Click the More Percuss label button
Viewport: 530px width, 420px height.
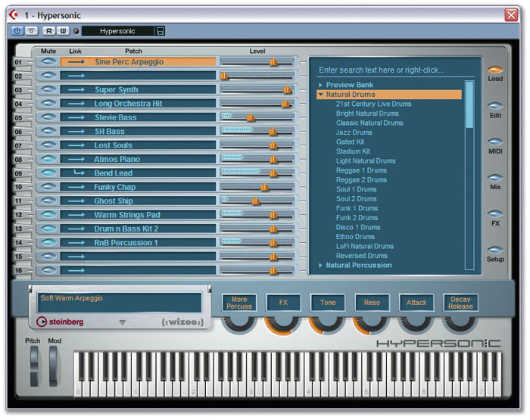coord(239,303)
